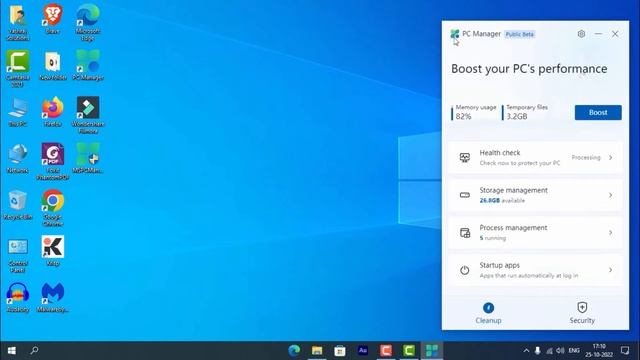640x360 pixels.
Task: Select the black-and-white K logo desktop shortcut
Action: (x=53, y=251)
